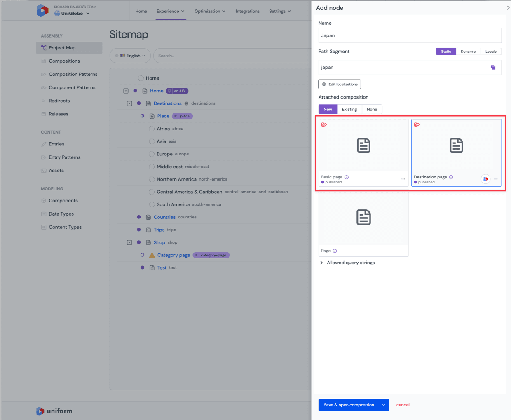Click the Assets image icon in sidebar
The width and height of the screenshot is (511, 420).
point(44,171)
